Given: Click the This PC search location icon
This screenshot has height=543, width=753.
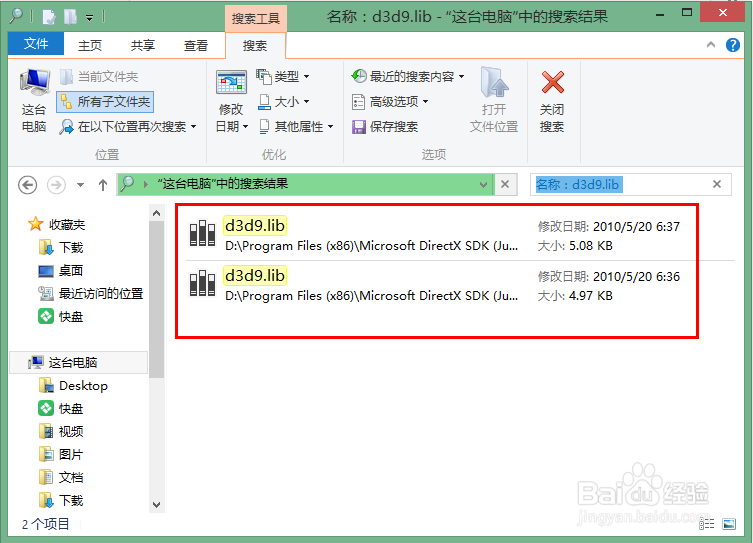Looking at the screenshot, I should [34, 101].
